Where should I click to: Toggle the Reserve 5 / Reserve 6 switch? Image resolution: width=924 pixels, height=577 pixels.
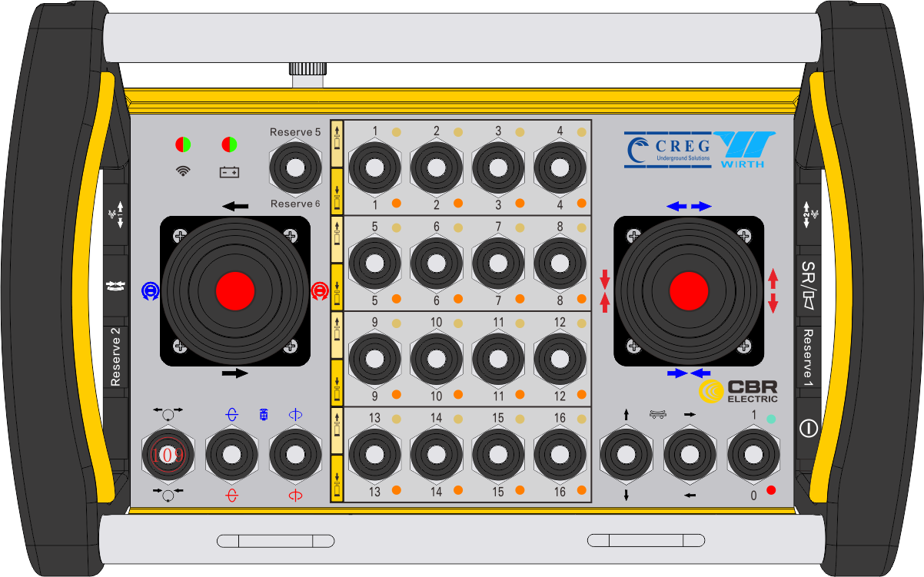[x=294, y=167]
